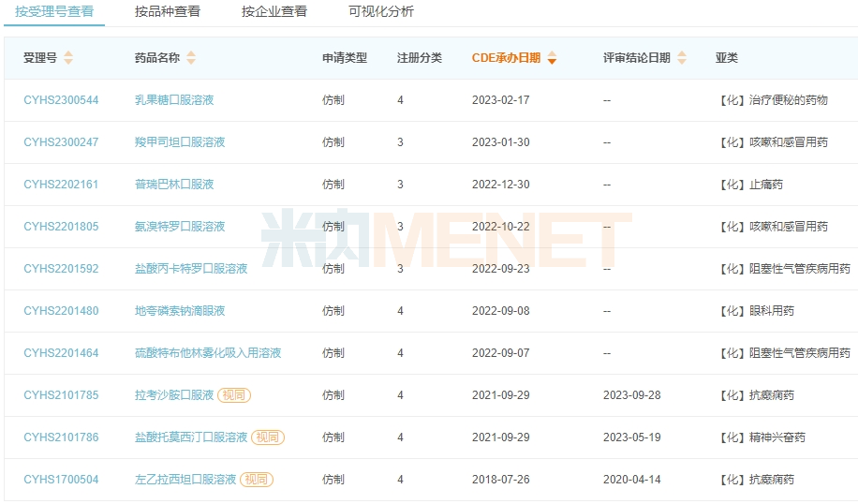Viewport: 858px width, 504px height.
Task: Open drug link 盐酸丙卡特罗口服溶液
Action: pos(191,269)
